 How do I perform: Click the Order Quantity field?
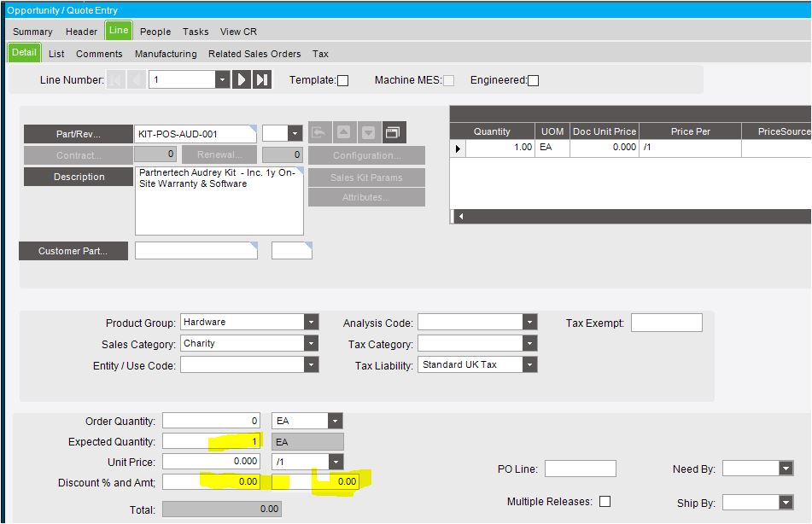click(211, 421)
